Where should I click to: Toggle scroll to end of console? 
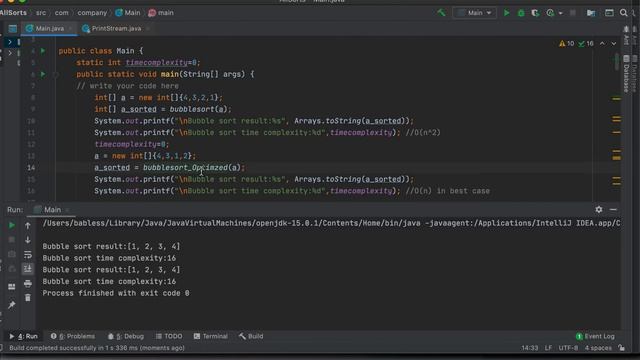tap(27, 269)
